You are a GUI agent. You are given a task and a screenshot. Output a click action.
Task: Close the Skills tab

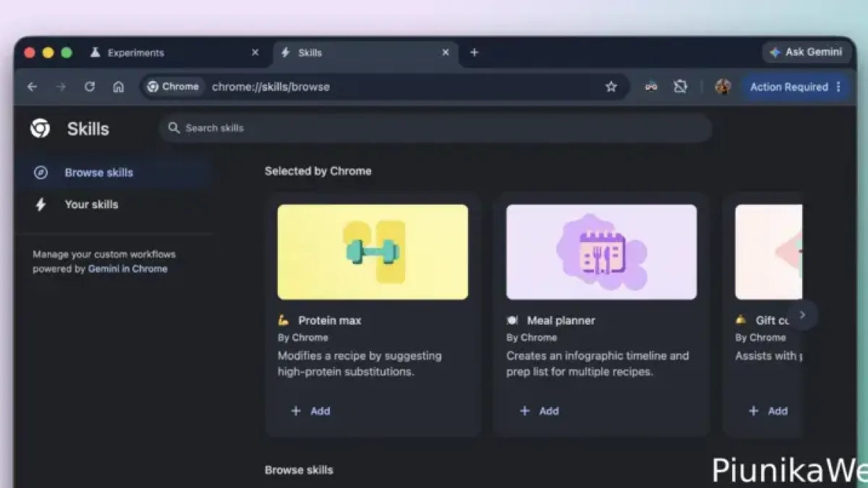pos(446,52)
